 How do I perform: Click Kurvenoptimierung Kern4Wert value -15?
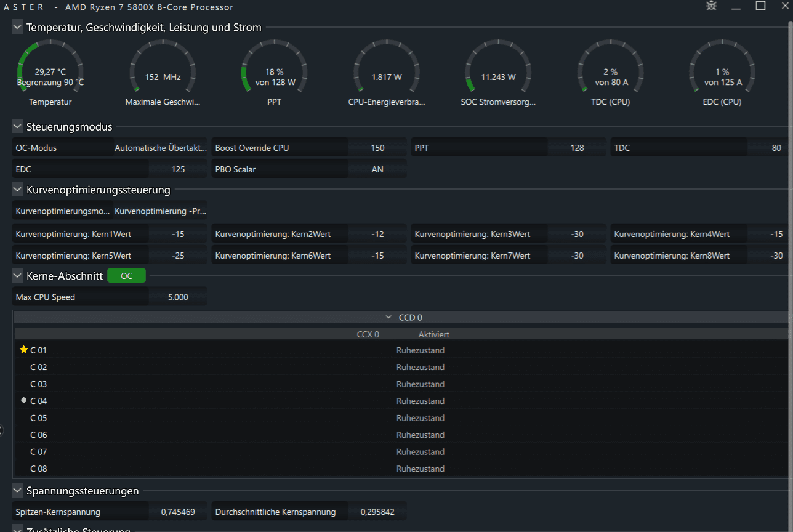click(x=768, y=234)
